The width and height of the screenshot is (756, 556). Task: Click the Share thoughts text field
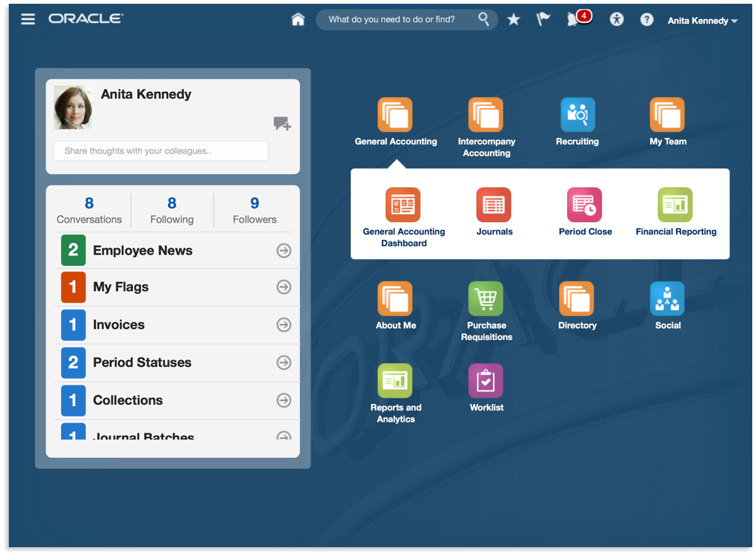pos(161,151)
